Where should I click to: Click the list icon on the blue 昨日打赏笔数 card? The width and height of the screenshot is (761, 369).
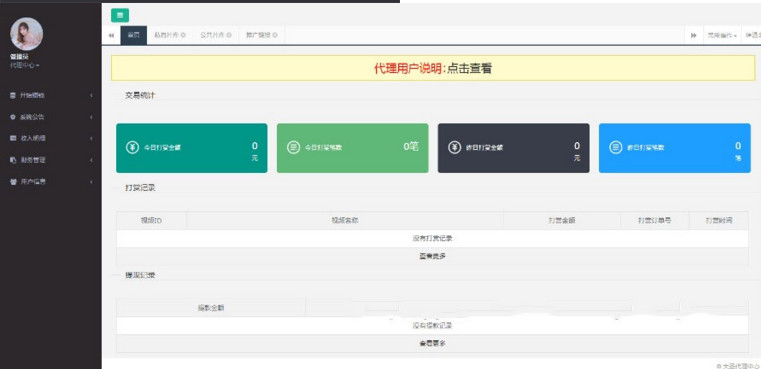pyautogui.click(x=615, y=148)
